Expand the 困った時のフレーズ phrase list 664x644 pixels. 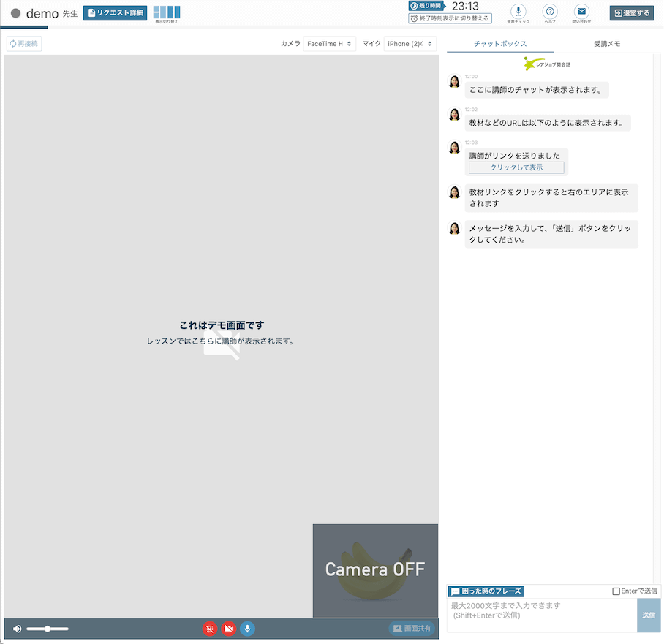click(x=486, y=591)
